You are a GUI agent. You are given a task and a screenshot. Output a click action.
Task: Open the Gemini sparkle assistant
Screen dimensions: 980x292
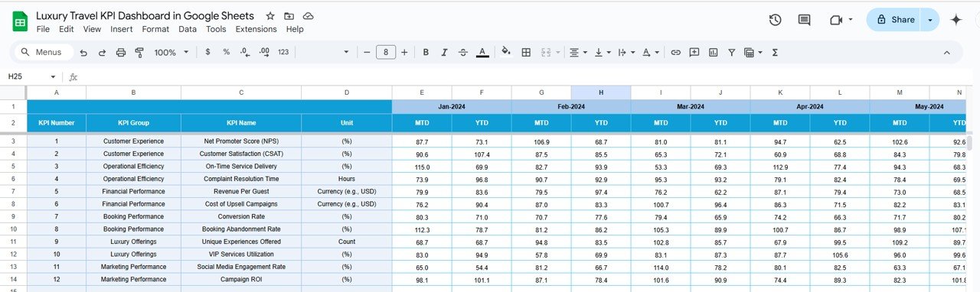pyautogui.click(x=955, y=20)
